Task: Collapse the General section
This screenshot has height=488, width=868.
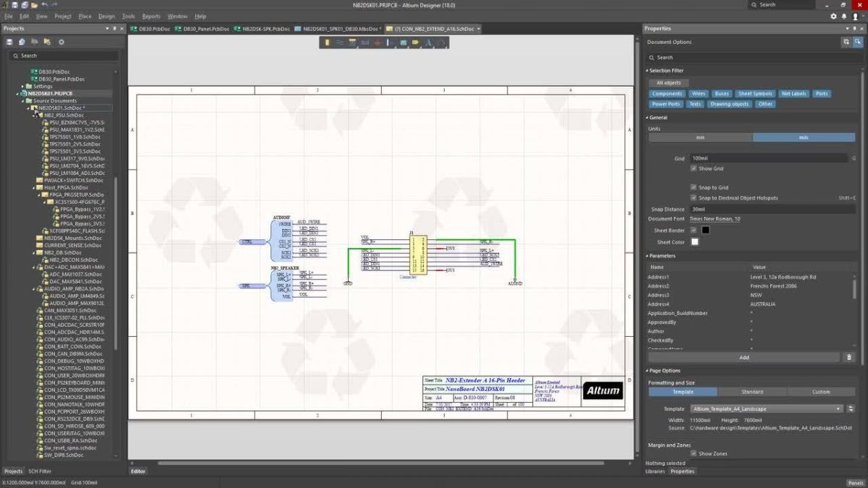Action: tap(647, 117)
